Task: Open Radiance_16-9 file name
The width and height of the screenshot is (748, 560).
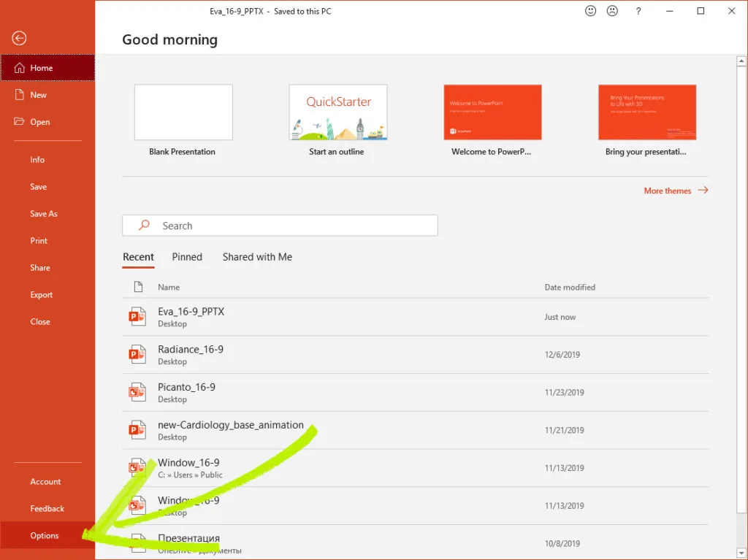Action: 191,349
